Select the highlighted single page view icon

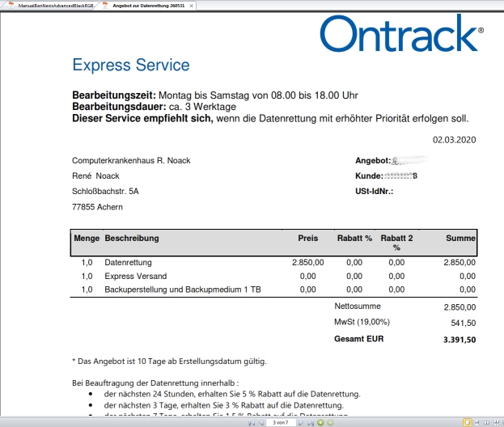click(468, 422)
